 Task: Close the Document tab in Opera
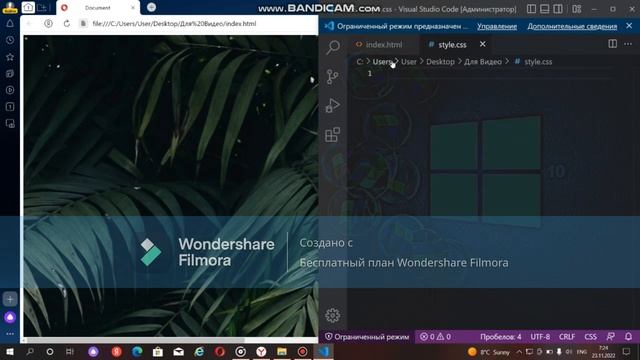point(133,8)
